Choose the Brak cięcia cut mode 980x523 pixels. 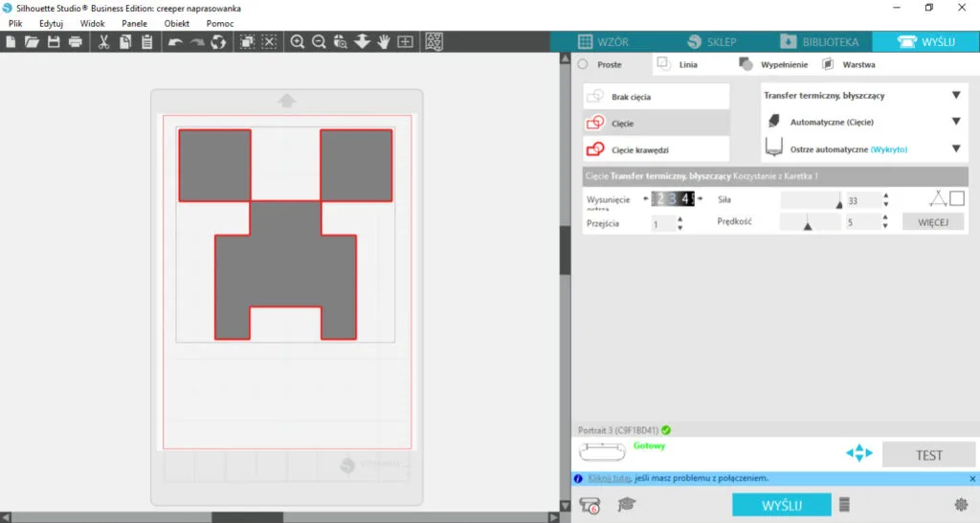click(657, 97)
